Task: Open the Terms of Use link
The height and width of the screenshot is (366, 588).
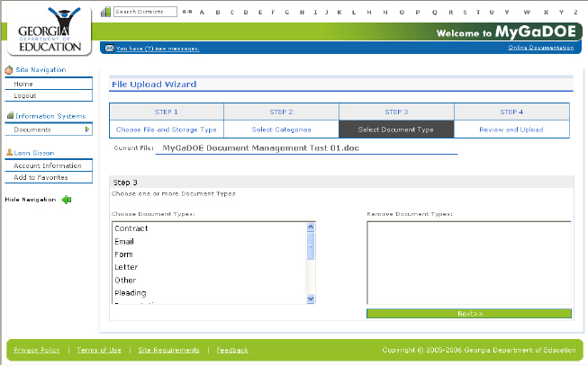Action: (x=99, y=350)
